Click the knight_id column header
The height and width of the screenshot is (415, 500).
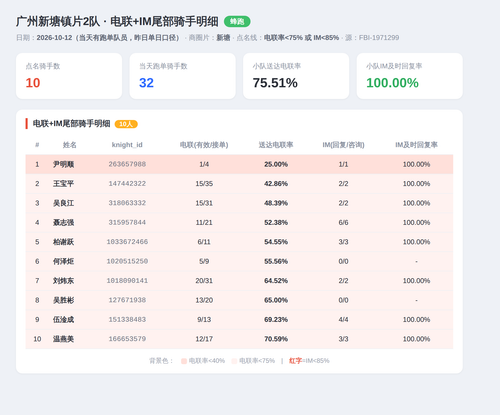click(x=127, y=145)
